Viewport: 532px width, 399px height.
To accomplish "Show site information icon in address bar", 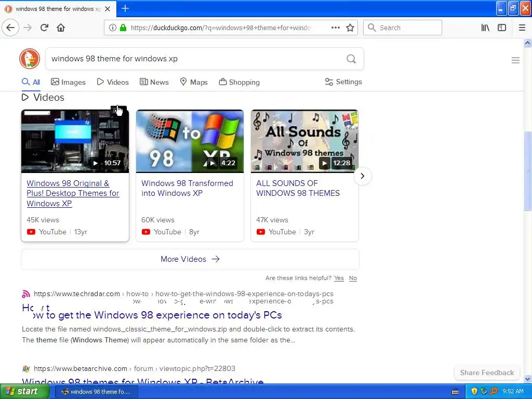I will [113, 28].
